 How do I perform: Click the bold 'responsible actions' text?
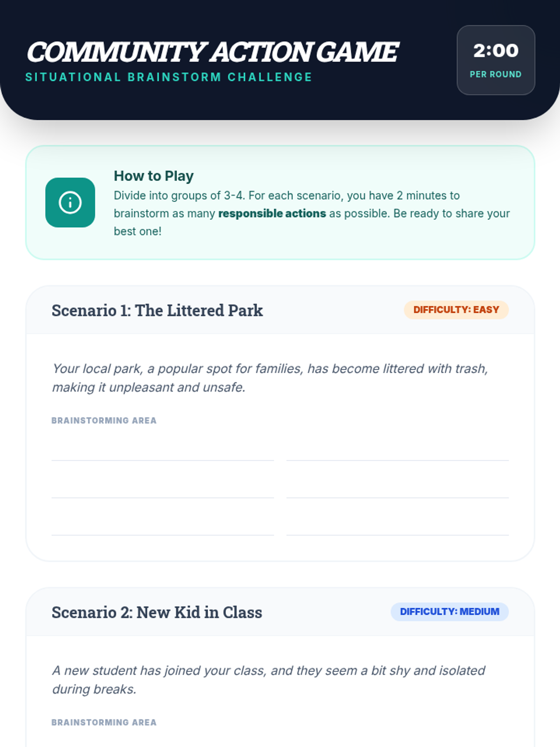point(272,213)
